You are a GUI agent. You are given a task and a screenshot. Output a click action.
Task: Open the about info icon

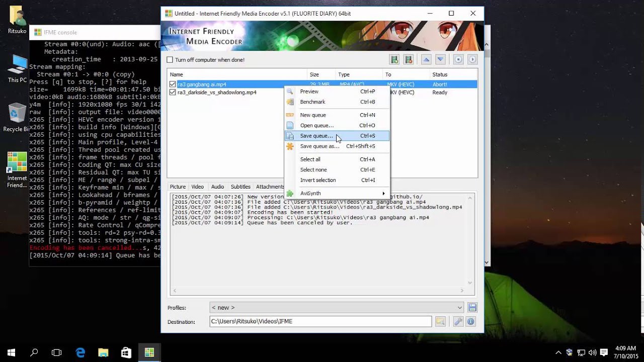coord(471,321)
